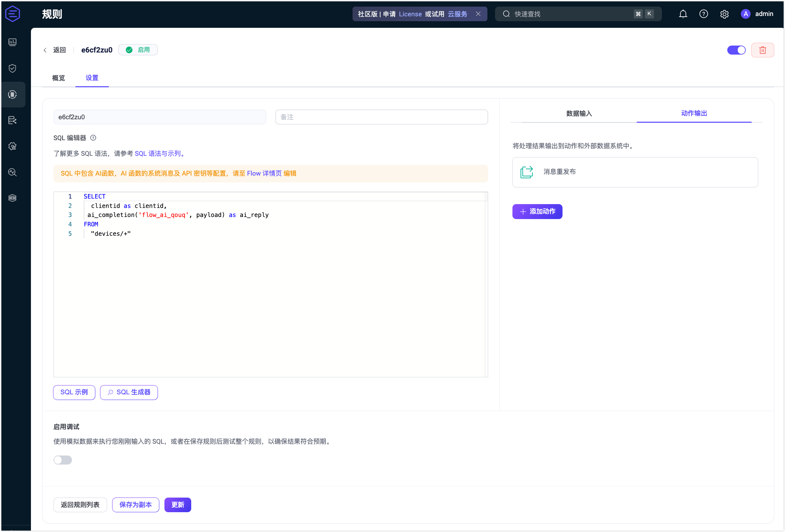785x532 pixels.
Task: Disable the rule with the top-right toggle
Action: pos(736,50)
